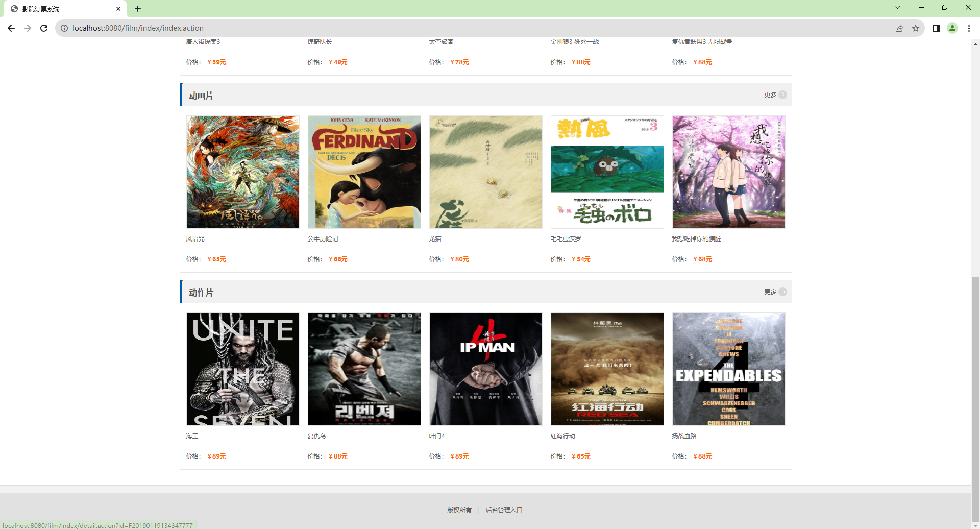Click the ¥66元 price under 公牛历险记
980x529 pixels.
pos(338,259)
